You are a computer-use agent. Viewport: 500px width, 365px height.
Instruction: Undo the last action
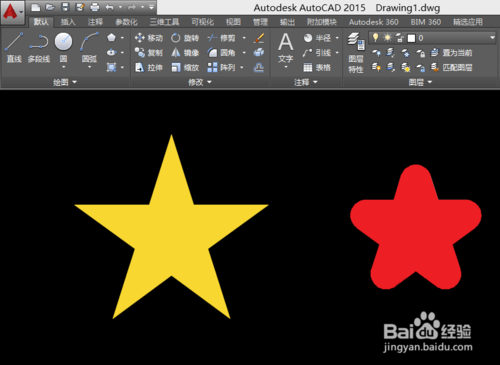pyautogui.click(x=110, y=7)
